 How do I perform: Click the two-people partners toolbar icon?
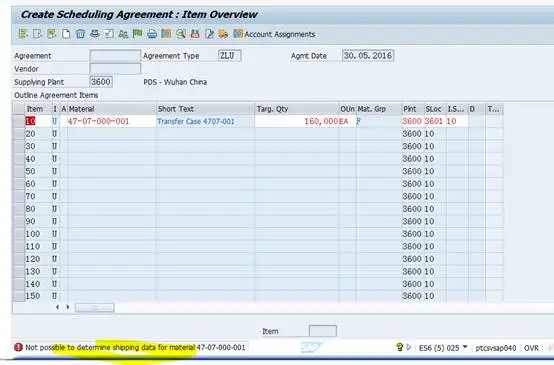coord(123,34)
